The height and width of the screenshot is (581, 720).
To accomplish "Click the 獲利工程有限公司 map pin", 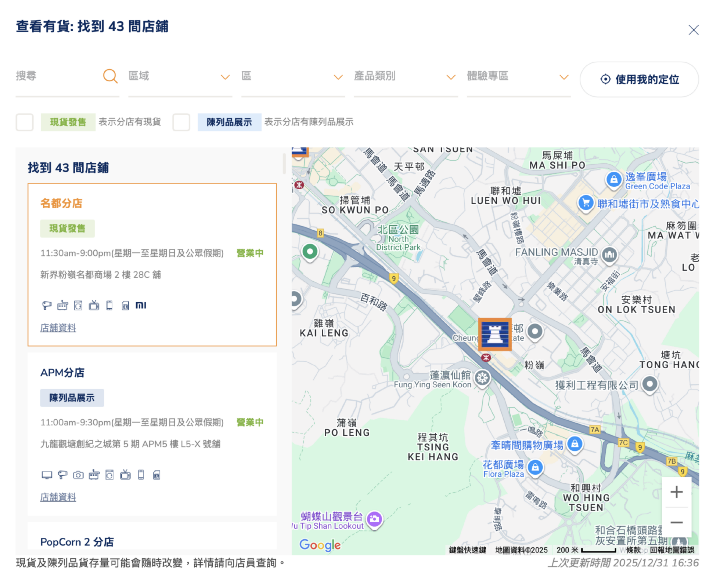I will 650,384.
